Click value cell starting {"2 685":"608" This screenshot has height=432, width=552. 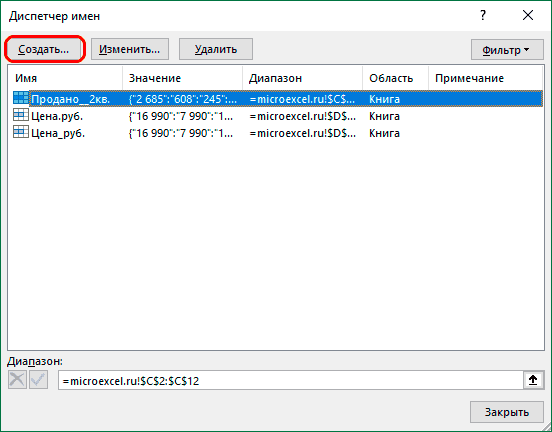click(x=183, y=99)
